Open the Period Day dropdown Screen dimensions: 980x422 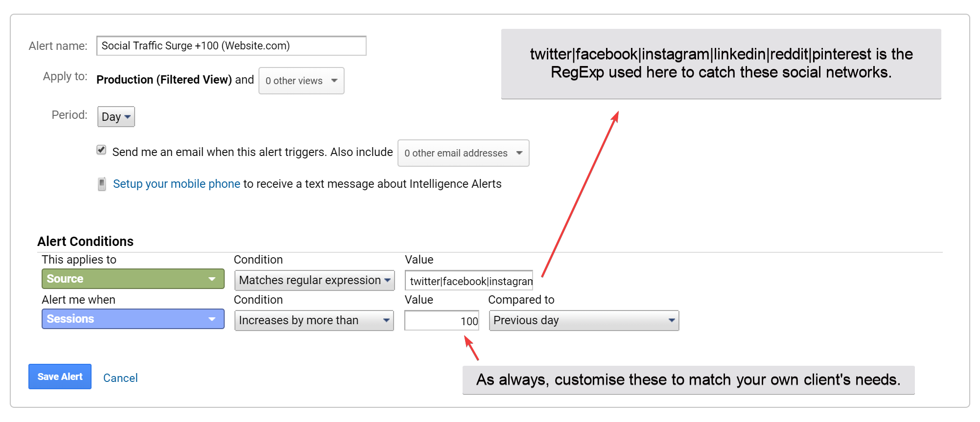tap(116, 117)
